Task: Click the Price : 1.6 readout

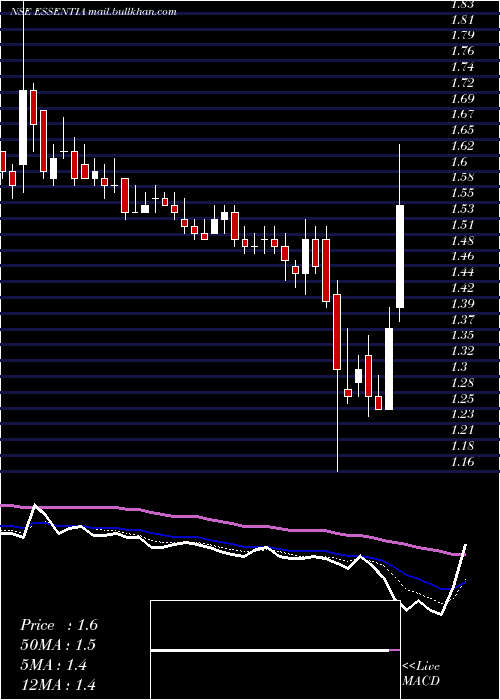Action: [59, 625]
